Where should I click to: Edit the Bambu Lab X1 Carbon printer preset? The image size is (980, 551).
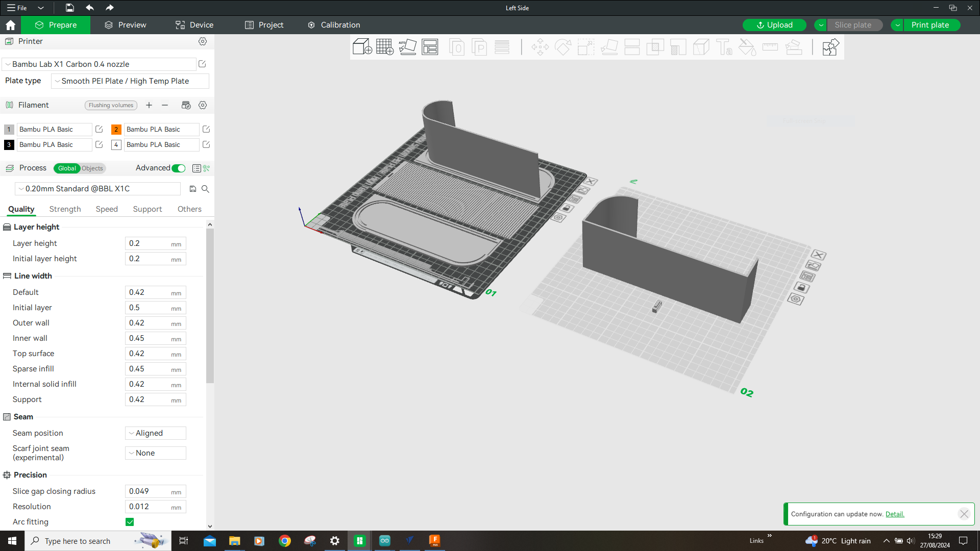click(x=202, y=64)
